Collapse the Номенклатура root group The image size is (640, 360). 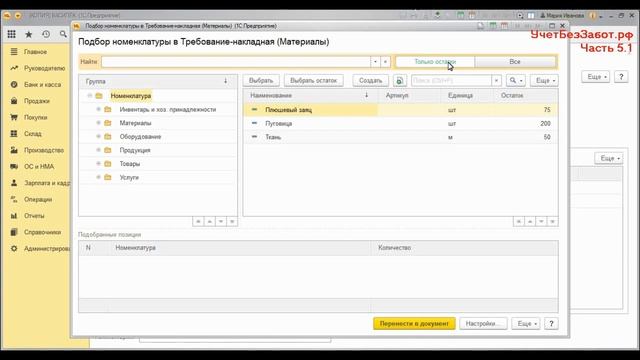tap(90, 96)
